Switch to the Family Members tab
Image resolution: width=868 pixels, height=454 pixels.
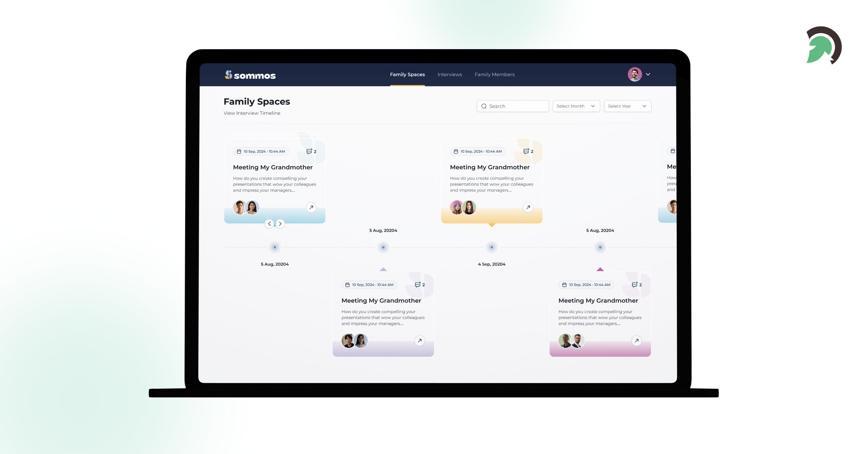(x=494, y=74)
